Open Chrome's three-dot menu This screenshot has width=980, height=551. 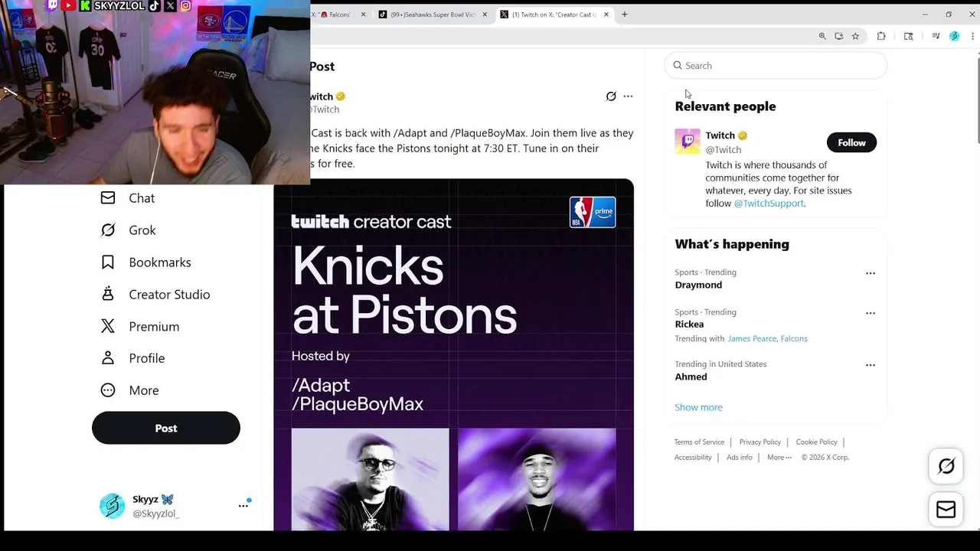point(972,36)
